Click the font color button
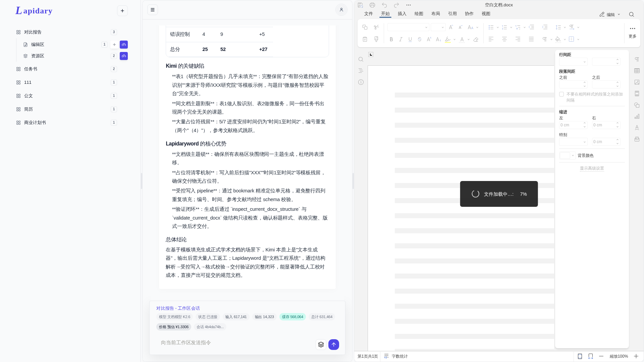 point(462,39)
